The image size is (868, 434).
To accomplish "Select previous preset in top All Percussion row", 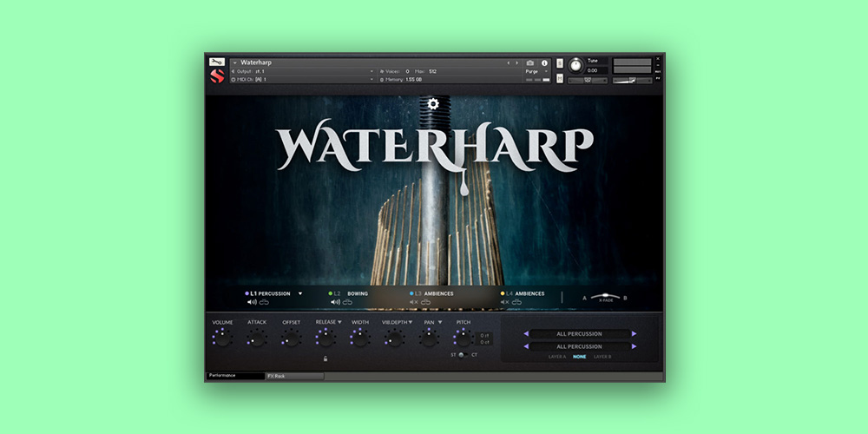I will click(x=526, y=334).
